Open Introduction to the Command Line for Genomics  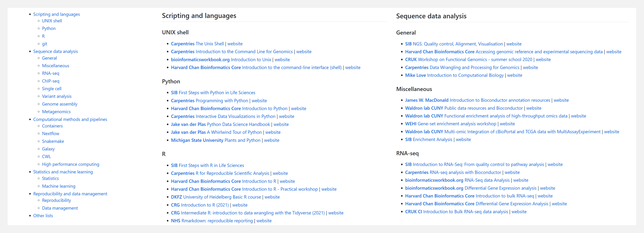pyautogui.click(x=232, y=52)
